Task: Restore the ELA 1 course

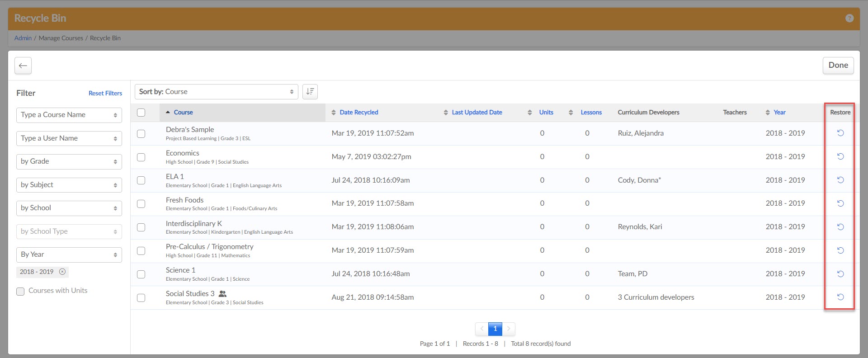Action: [840, 180]
